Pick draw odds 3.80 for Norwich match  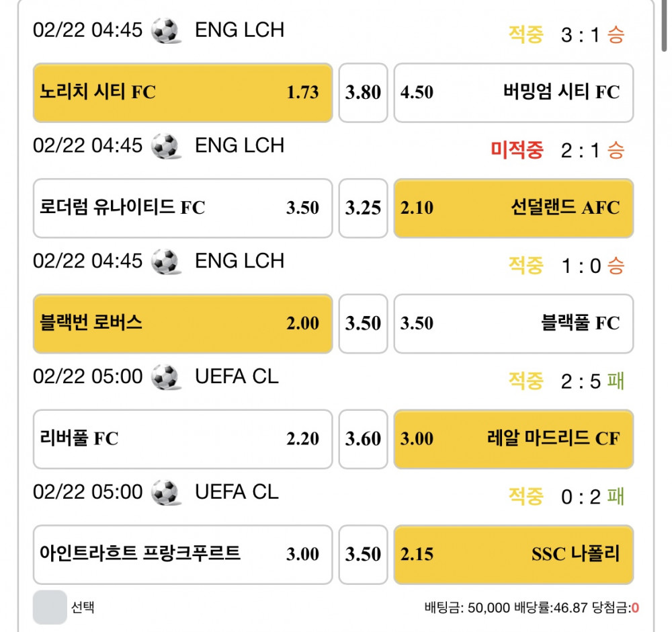click(x=363, y=93)
